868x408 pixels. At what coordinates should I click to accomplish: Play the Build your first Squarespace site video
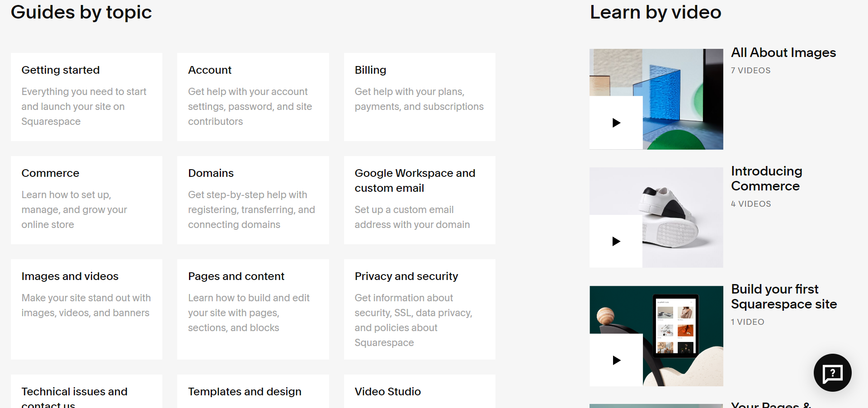[616, 360]
